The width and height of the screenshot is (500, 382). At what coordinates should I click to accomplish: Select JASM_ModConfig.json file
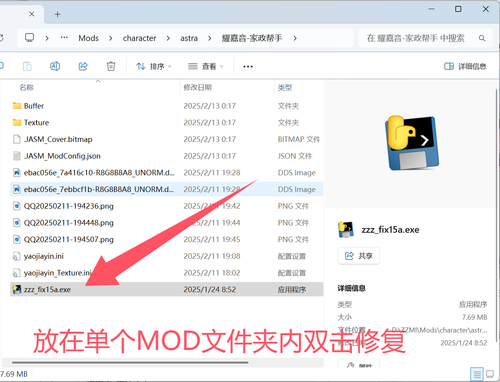(167, 156)
